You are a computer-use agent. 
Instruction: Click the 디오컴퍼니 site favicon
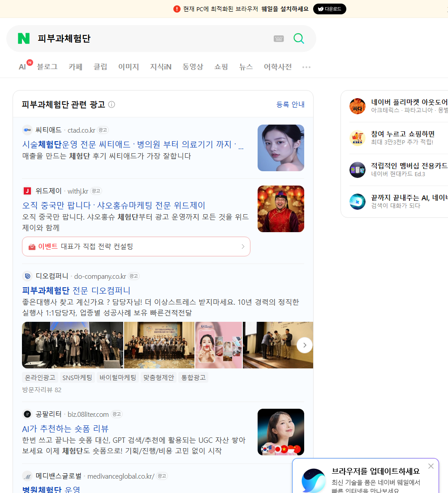click(27, 276)
